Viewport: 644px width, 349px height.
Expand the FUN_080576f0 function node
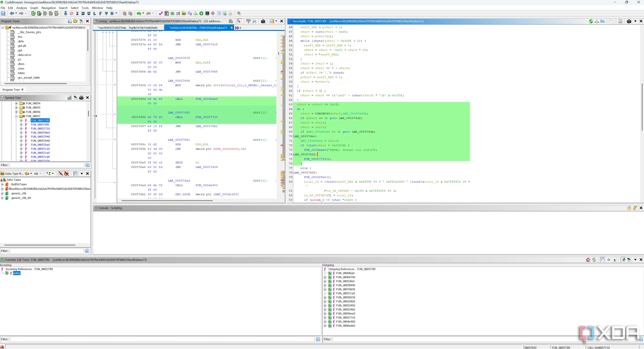pyautogui.click(x=22, y=125)
